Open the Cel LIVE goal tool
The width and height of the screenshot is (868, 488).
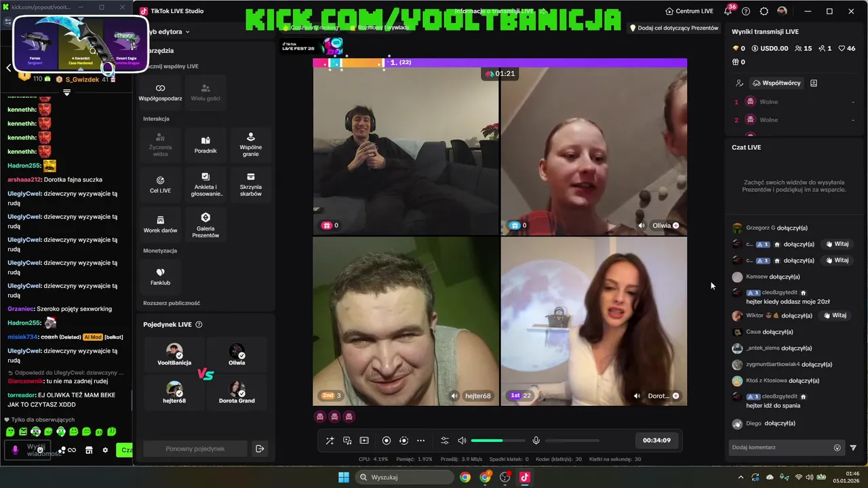(160, 184)
